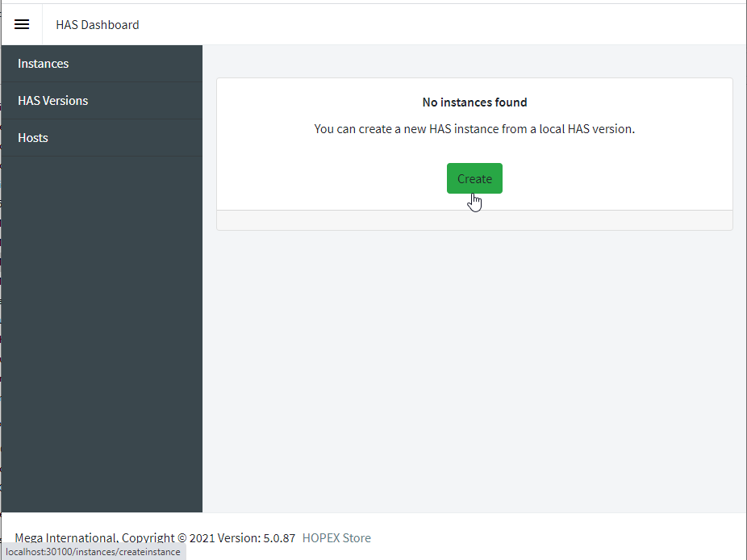Click blank header space right of title

click(444, 25)
